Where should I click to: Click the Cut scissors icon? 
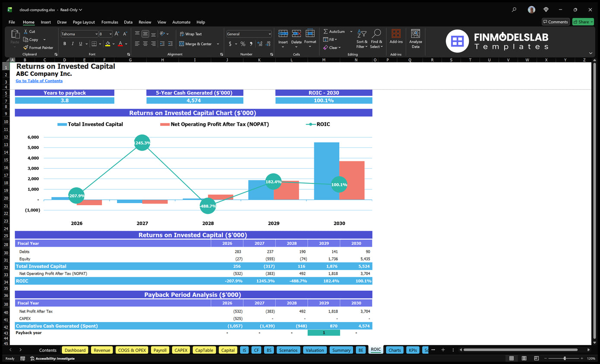click(26, 31)
